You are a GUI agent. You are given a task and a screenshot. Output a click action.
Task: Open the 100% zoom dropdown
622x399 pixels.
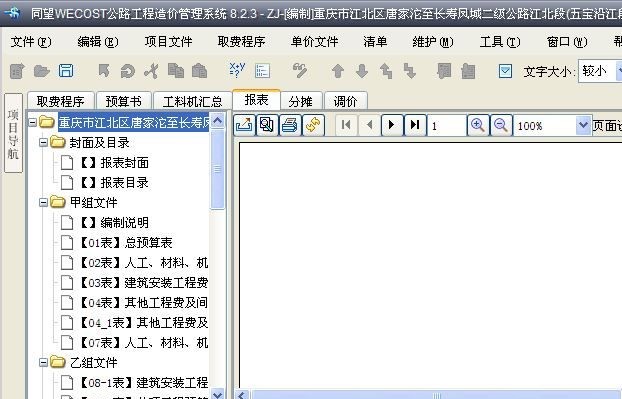click(583, 125)
